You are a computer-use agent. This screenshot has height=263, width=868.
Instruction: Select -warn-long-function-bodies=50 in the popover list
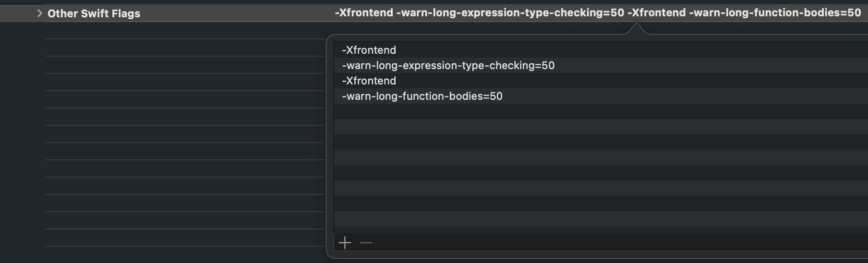(x=422, y=96)
